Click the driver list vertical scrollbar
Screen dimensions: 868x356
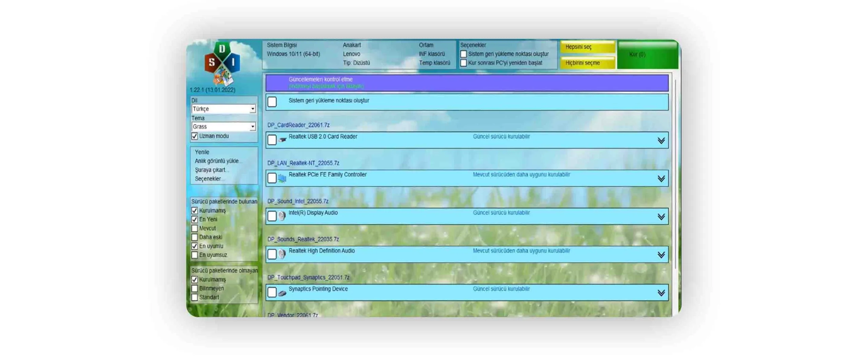(x=675, y=176)
